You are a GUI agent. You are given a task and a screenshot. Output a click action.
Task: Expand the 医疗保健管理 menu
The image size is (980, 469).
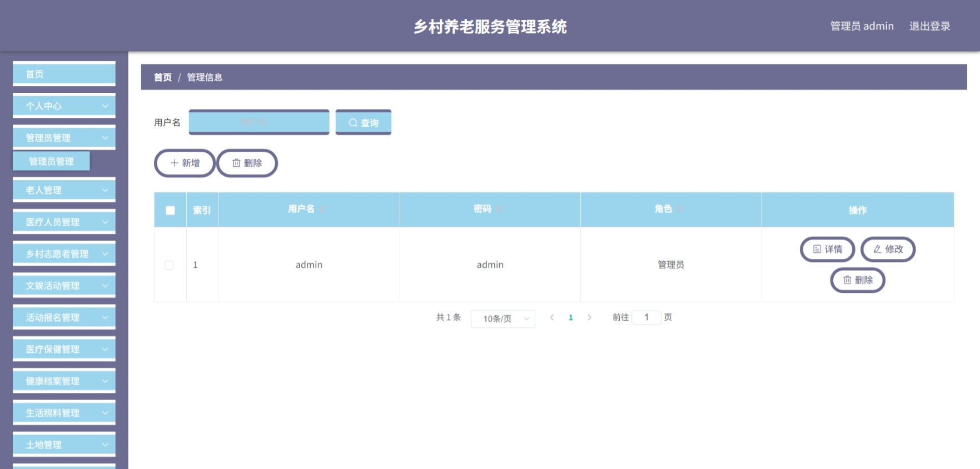pyautogui.click(x=64, y=349)
